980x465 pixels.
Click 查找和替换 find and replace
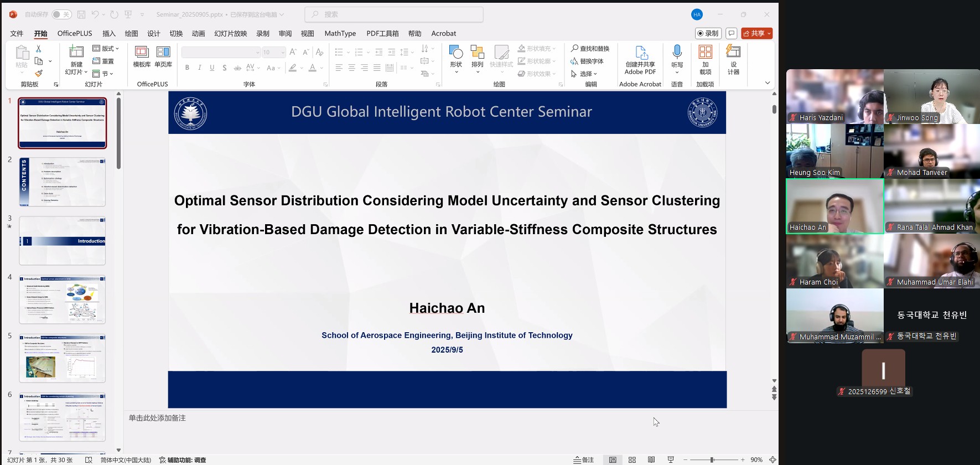pos(590,49)
